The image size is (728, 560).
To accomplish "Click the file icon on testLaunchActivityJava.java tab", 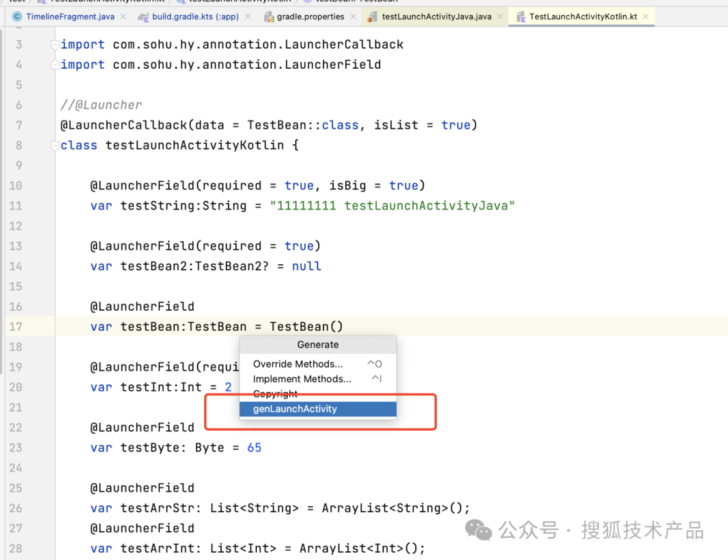I will pyautogui.click(x=372, y=17).
